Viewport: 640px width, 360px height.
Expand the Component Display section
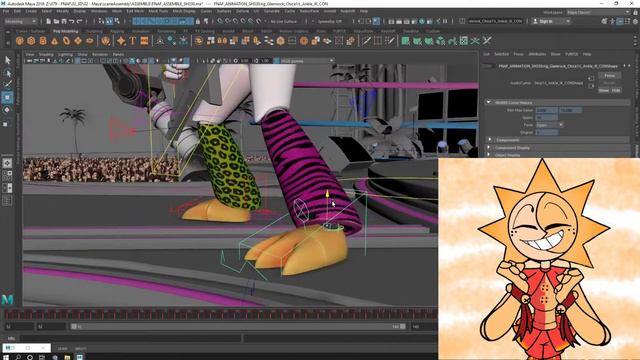pyautogui.click(x=489, y=147)
